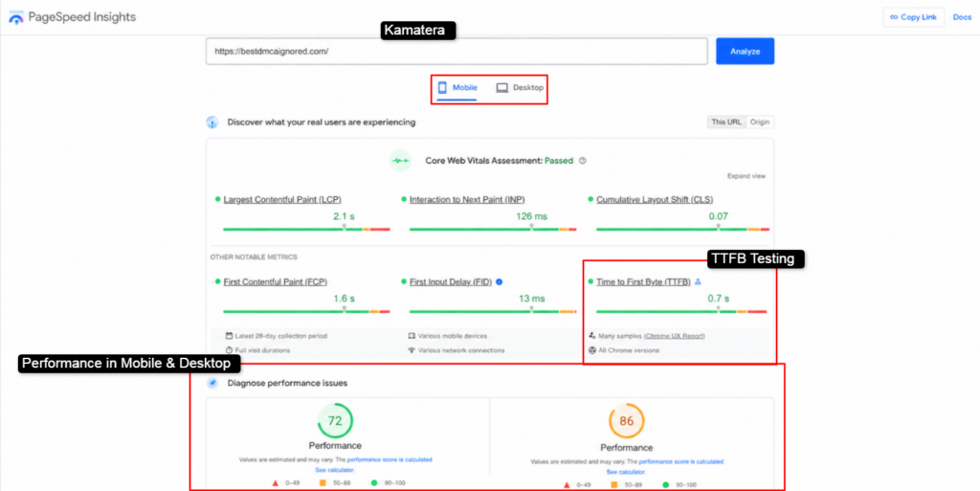Open First Input Delay (FID) link
The height and width of the screenshot is (491, 980).
[x=451, y=281]
